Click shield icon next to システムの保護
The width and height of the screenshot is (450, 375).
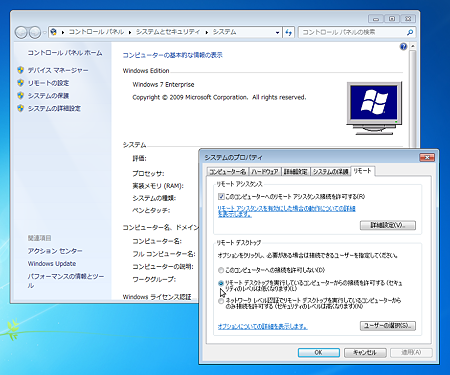click(21, 95)
